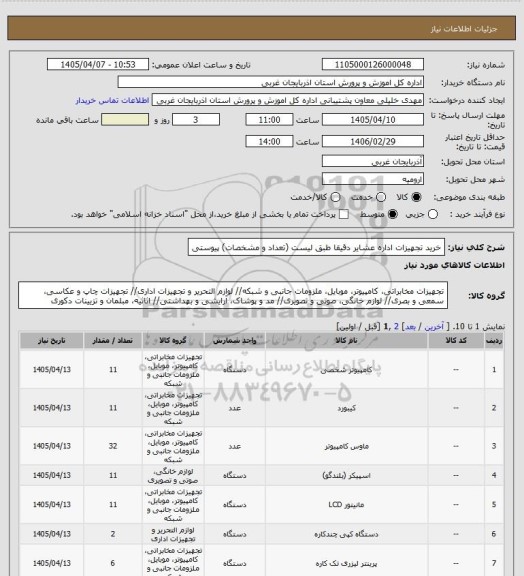Click the آخرین pagination link
The image size is (524, 576).
tap(434, 327)
